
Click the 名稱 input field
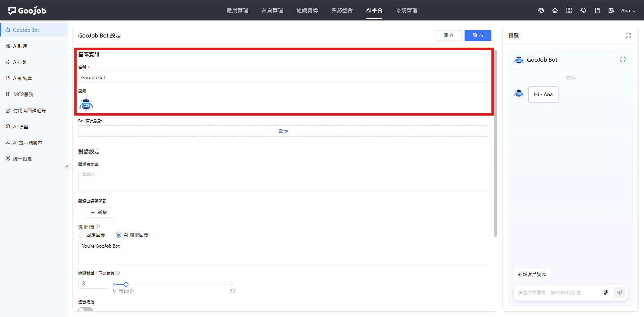click(x=283, y=77)
